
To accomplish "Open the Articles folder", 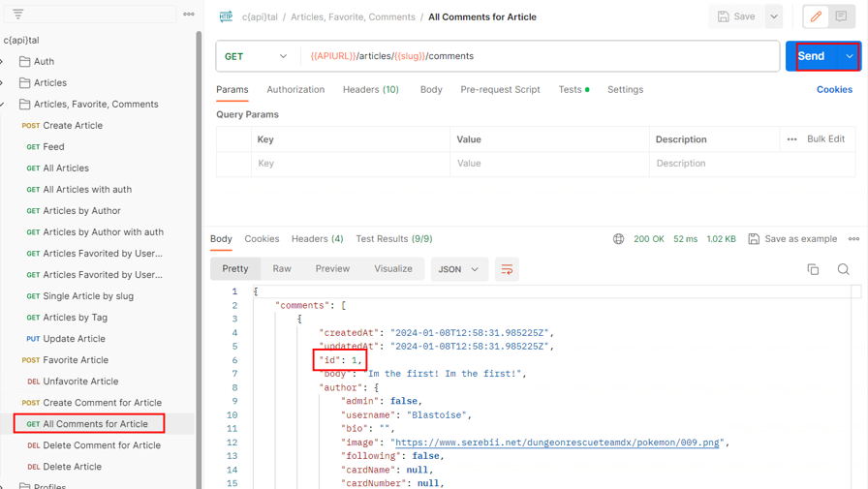I will 49,83.
